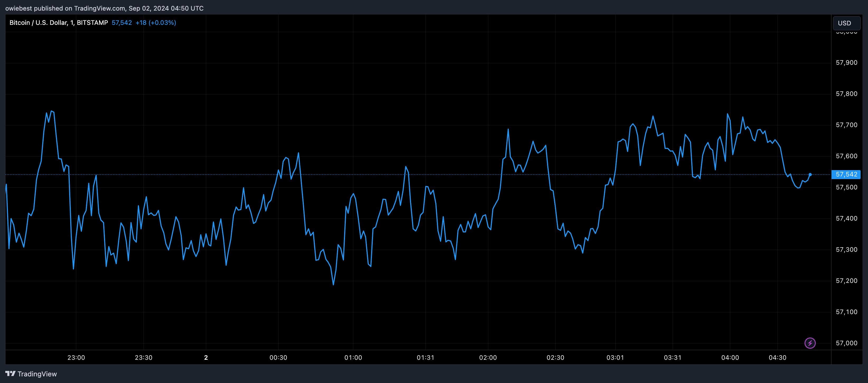Image resolution: width=868 pixels, height=383 pixels.
Task: Click the +18 (+0.03%) change value
Action: pos(156,22)
